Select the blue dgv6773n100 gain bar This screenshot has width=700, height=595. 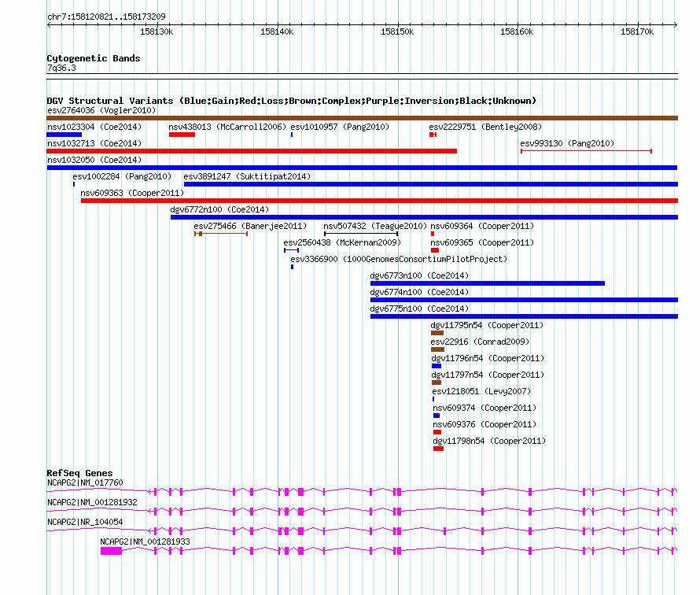tap(488, 283)
